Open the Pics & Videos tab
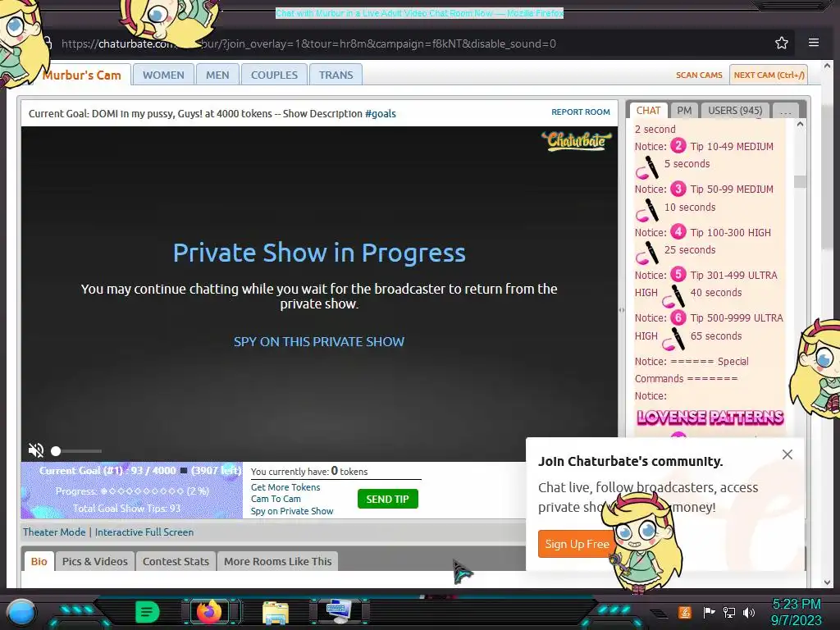Screen dimensions: 840x630 point(95,561)
